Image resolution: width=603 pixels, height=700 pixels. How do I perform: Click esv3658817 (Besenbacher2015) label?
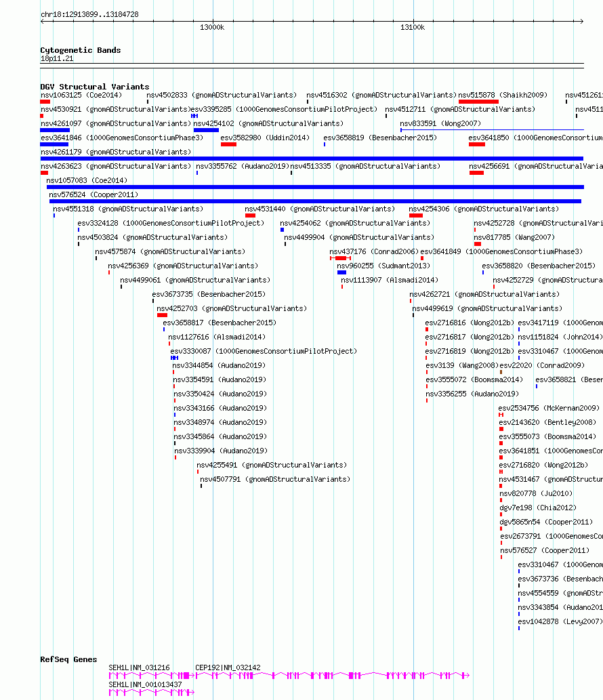(x=219, y=323)
